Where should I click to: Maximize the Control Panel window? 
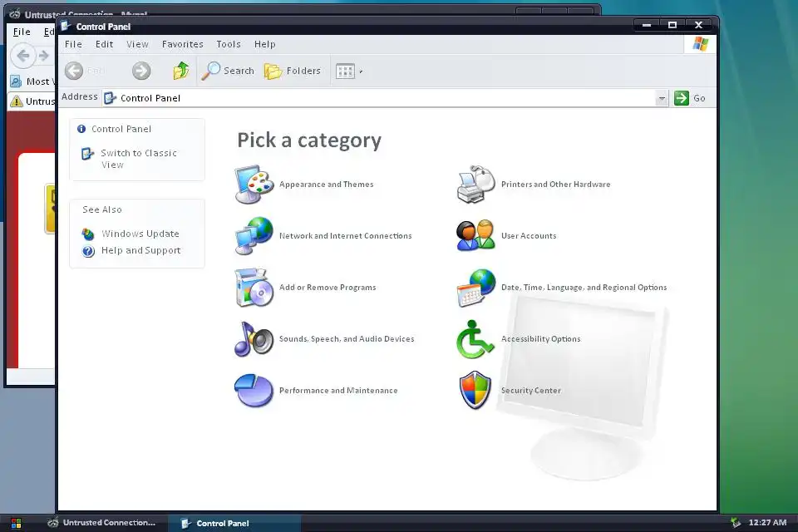(672, 25)
